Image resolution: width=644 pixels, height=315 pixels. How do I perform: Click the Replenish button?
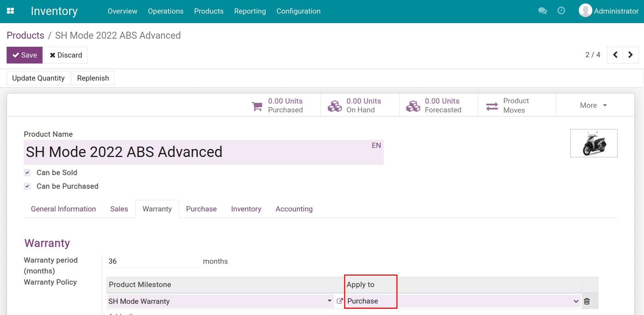pyautogui.click(x=93, y=78)
